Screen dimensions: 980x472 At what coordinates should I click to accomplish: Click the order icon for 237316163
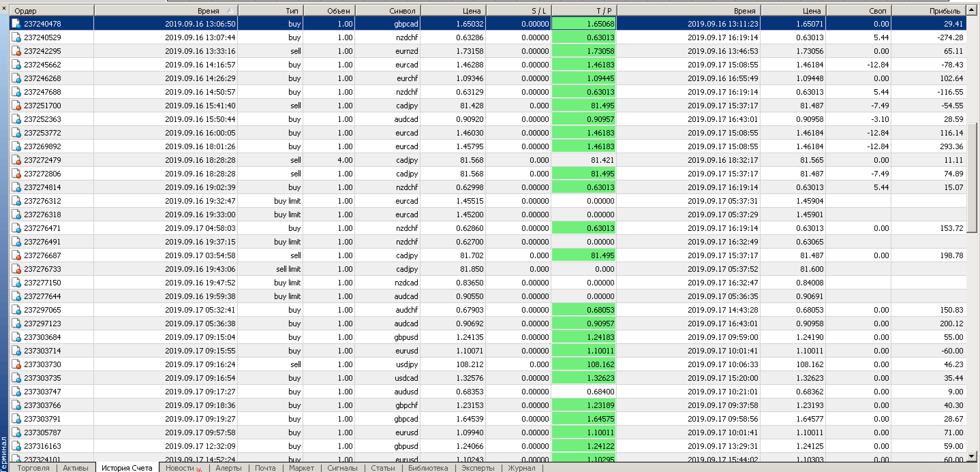16,446
